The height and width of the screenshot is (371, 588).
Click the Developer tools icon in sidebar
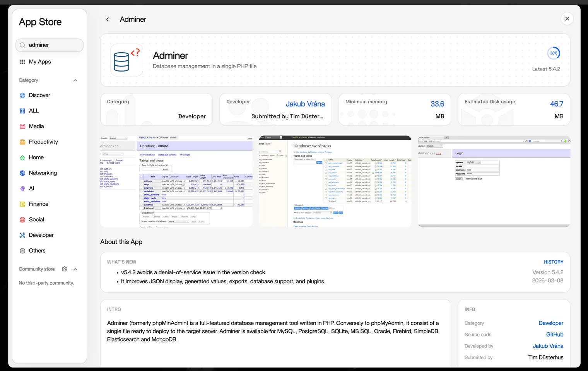click(22, 235)
